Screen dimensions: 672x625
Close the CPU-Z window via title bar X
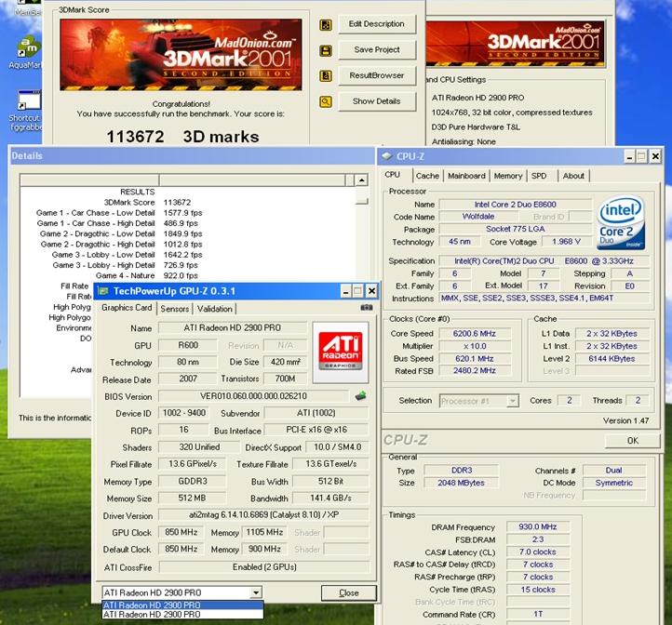pos(655,156)
